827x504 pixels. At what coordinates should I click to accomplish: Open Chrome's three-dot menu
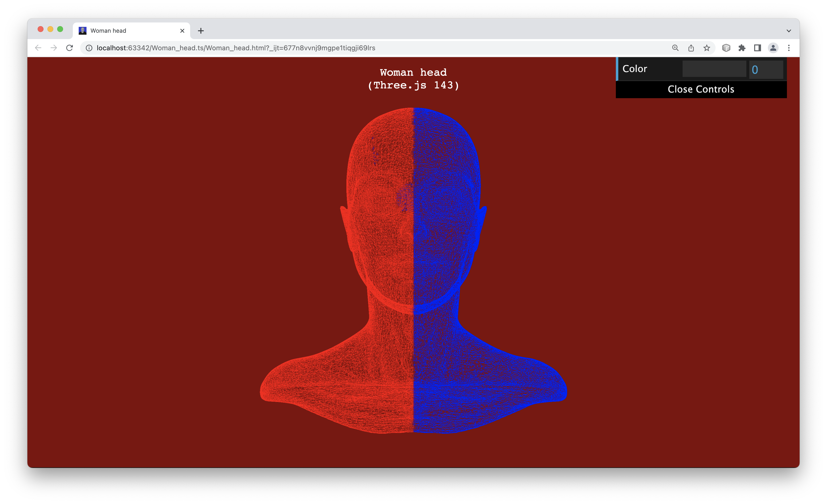point(789,48)
